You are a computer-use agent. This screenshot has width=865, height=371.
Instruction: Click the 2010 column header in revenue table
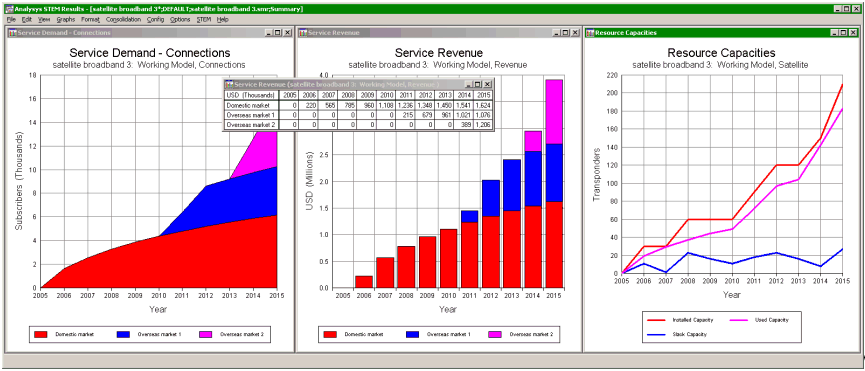(385, 95)
